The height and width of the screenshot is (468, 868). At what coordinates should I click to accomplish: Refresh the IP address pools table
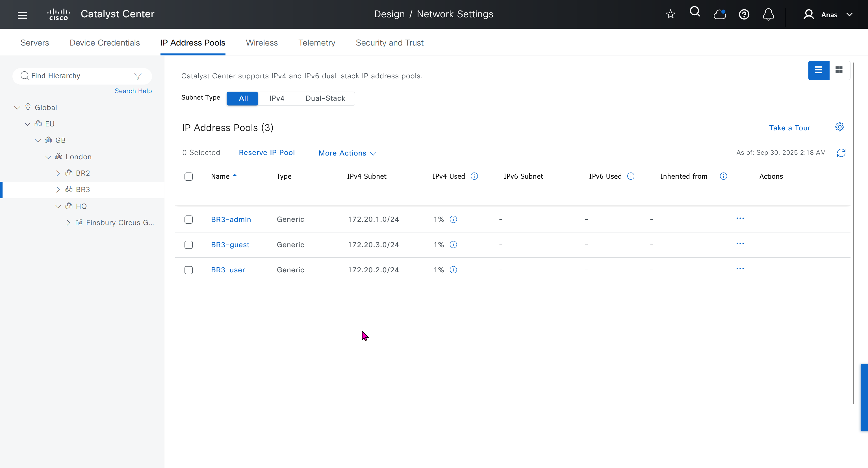point(841,153)
